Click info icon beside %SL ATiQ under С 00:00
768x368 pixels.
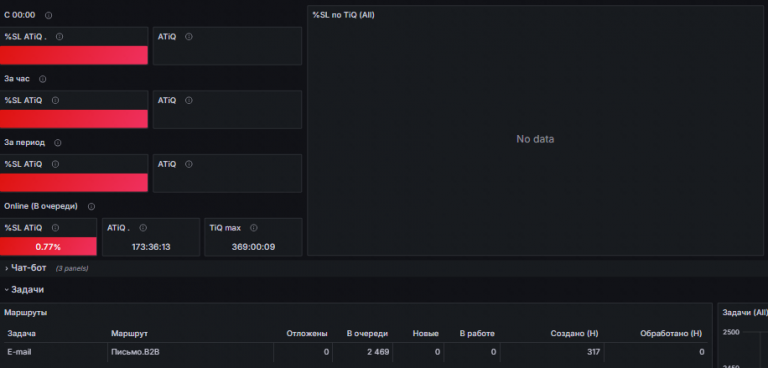[x=59, y=37]
